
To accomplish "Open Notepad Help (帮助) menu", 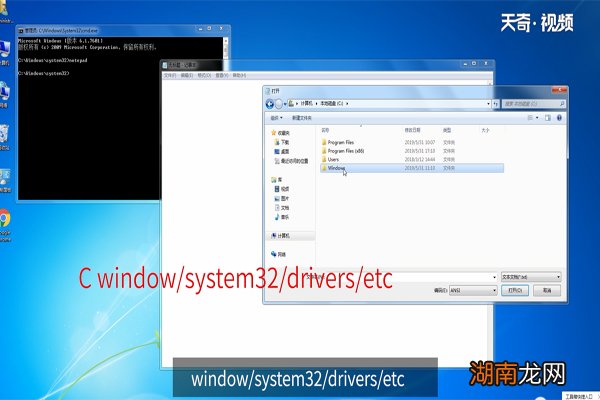I will coord(239,75).
